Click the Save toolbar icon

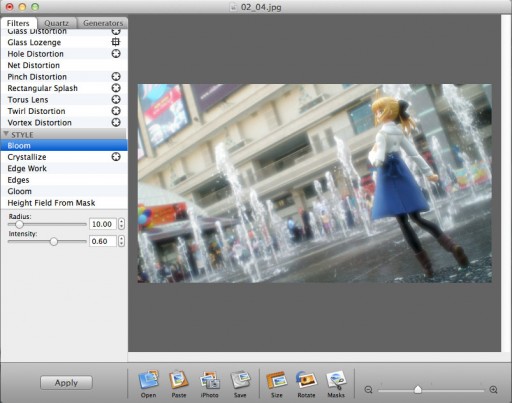(x=240, y=380)
